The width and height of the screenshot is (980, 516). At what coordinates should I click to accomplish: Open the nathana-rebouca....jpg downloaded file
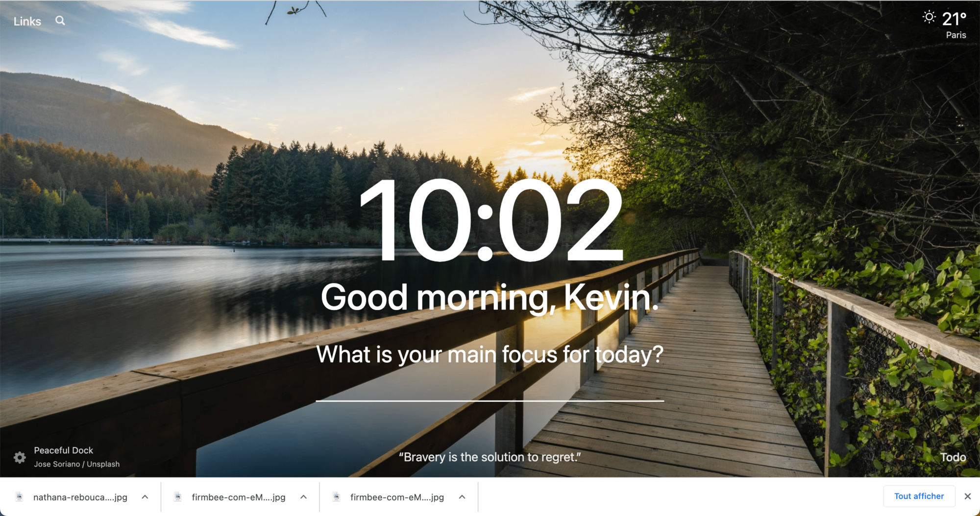[80, 497]
